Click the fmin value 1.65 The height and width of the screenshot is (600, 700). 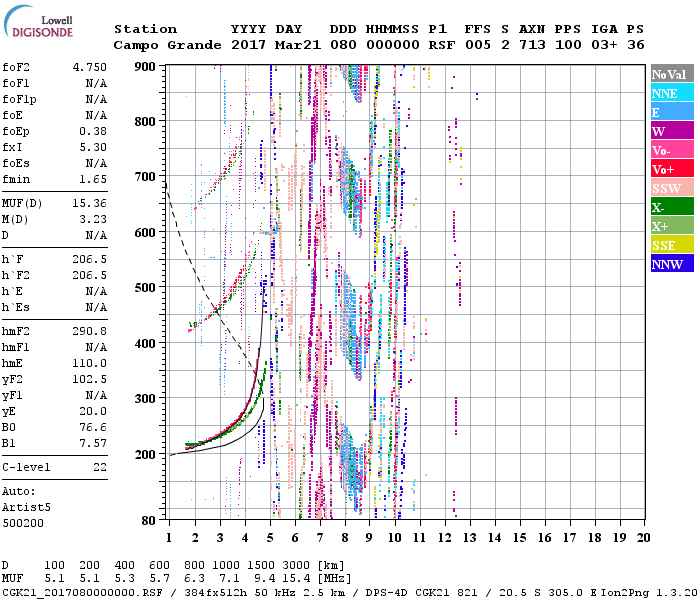93,179
